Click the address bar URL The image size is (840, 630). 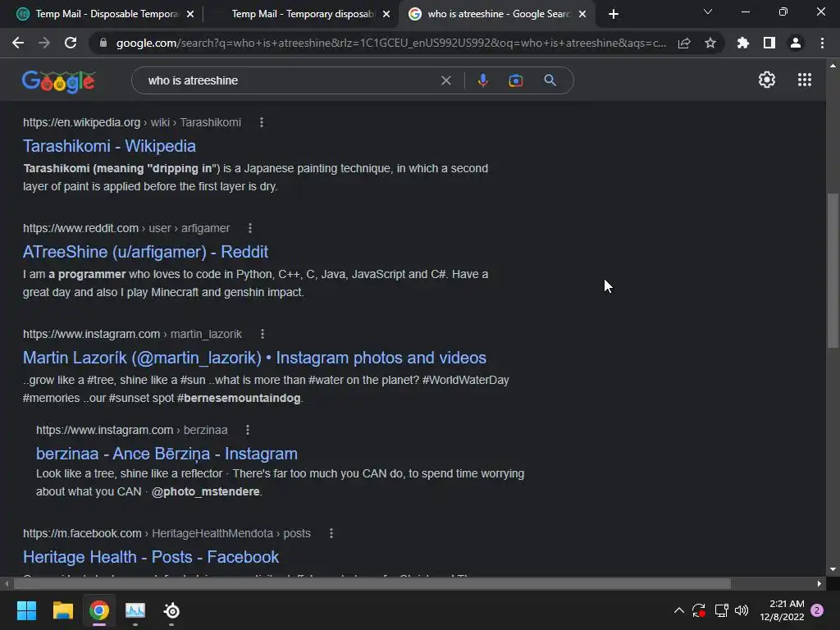(391, 43)
